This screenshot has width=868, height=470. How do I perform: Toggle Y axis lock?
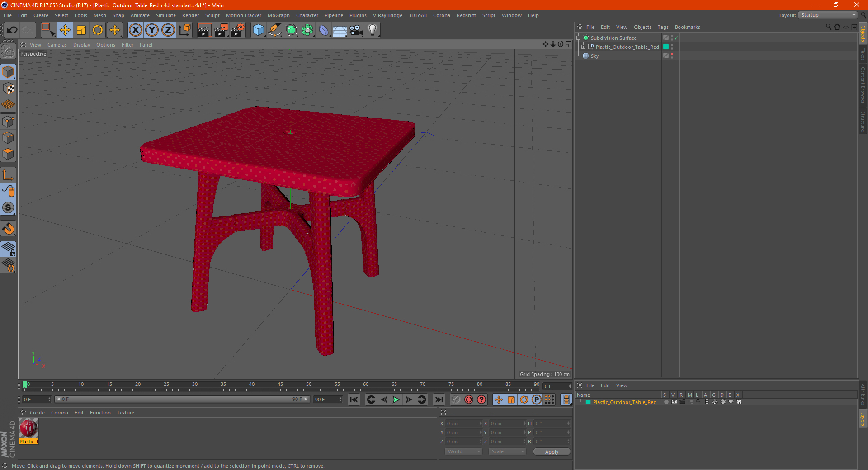point(152,30)
